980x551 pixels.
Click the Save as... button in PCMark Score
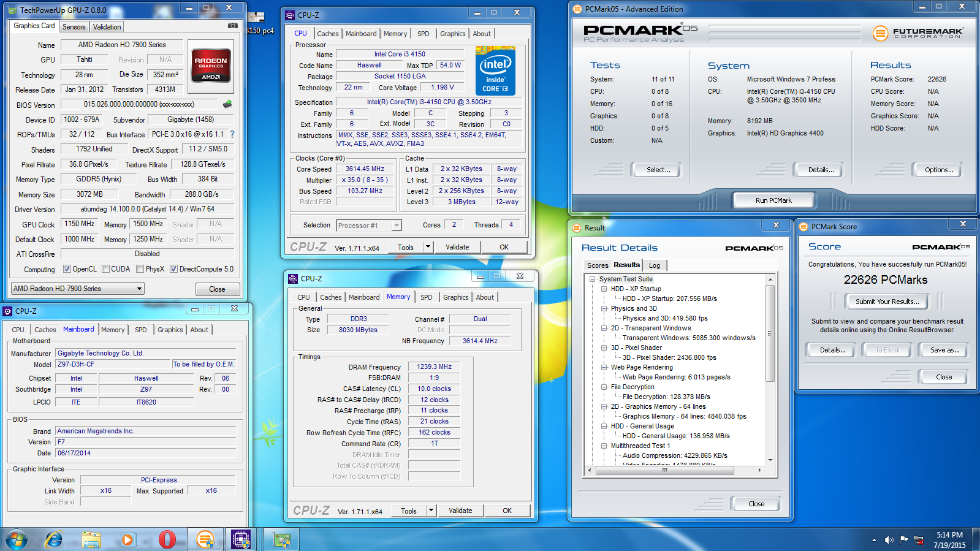point(944,350)
